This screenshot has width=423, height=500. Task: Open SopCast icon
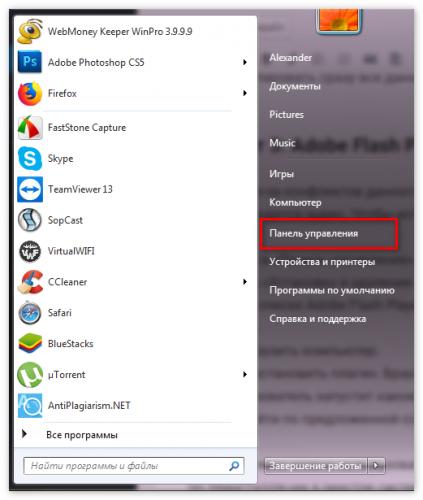30,220
